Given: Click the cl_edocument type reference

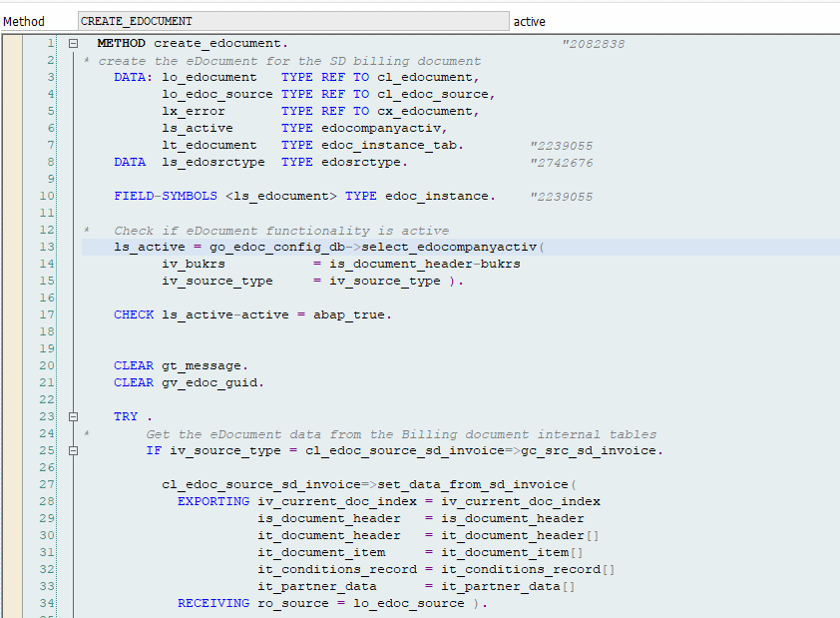Looking at the screenshot, I should tap(428, 77).
